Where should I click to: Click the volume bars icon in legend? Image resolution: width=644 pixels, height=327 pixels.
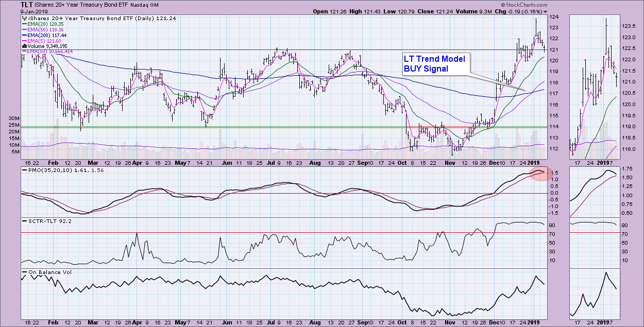click(x=23, y=46)
